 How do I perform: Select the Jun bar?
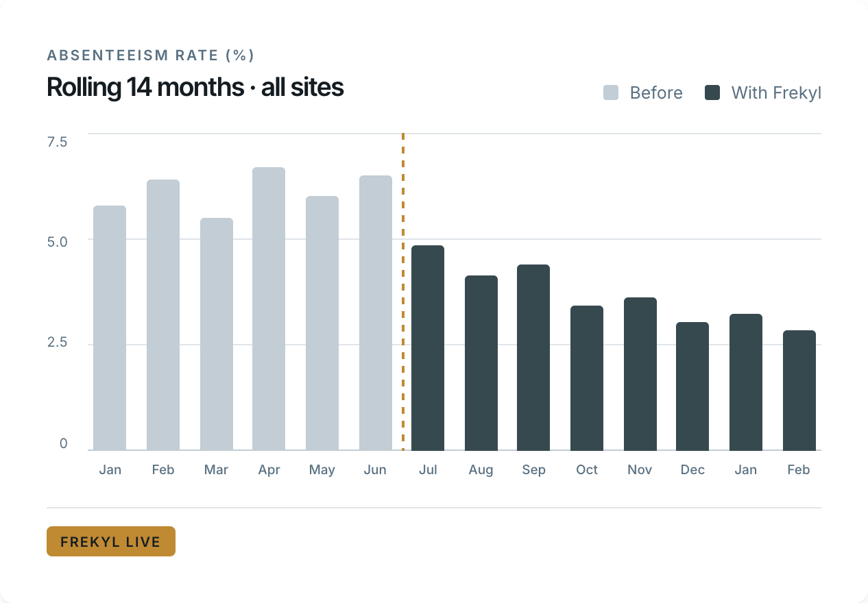[376, 313]
